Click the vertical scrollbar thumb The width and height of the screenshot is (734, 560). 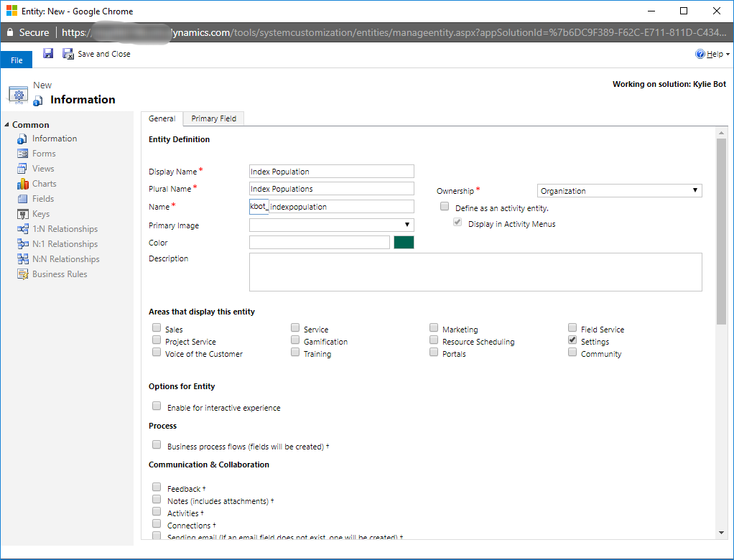721,231
